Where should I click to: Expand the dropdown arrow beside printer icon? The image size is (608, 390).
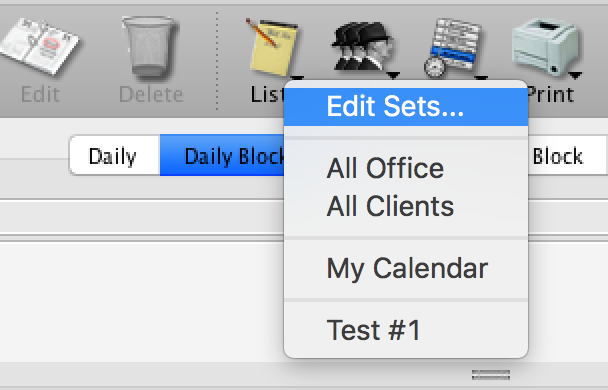[x=575, y=75]
